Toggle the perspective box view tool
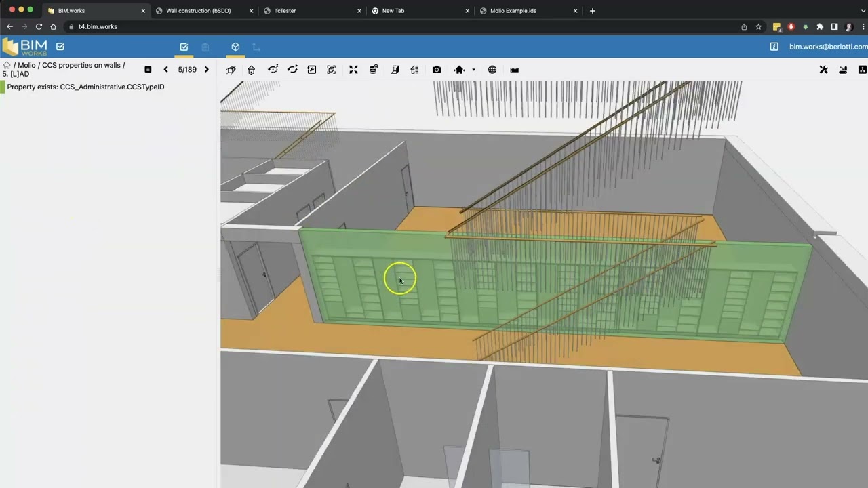Screen dimensions: 868x488 [231, 70]
